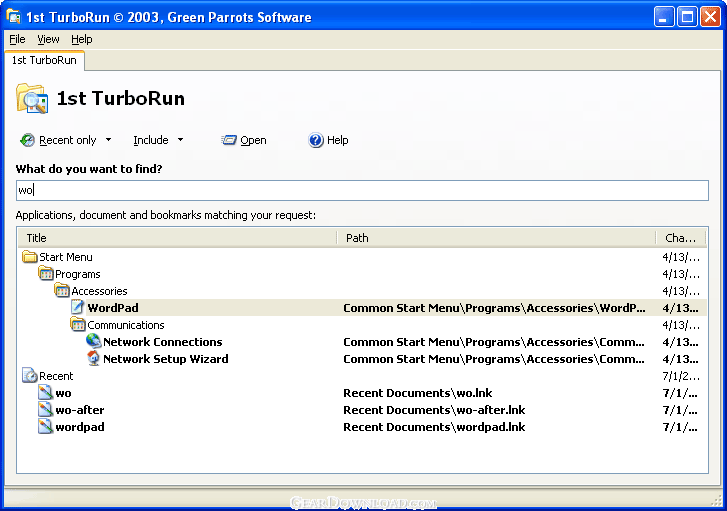This screenshot has height=511, width=727.
Task: Close the 1st TurboRun window
Action: coord(710,17)
